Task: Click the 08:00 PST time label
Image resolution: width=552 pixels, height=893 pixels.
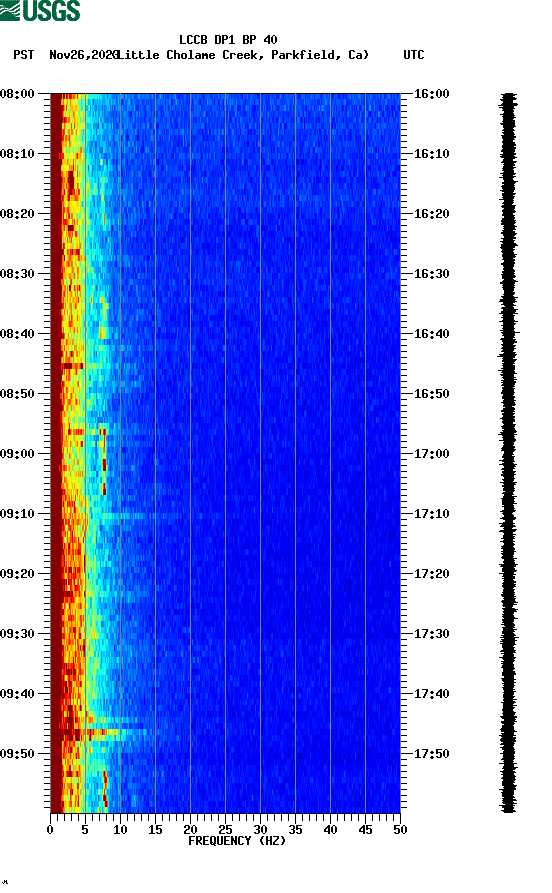Action: [x=18, y=94]
